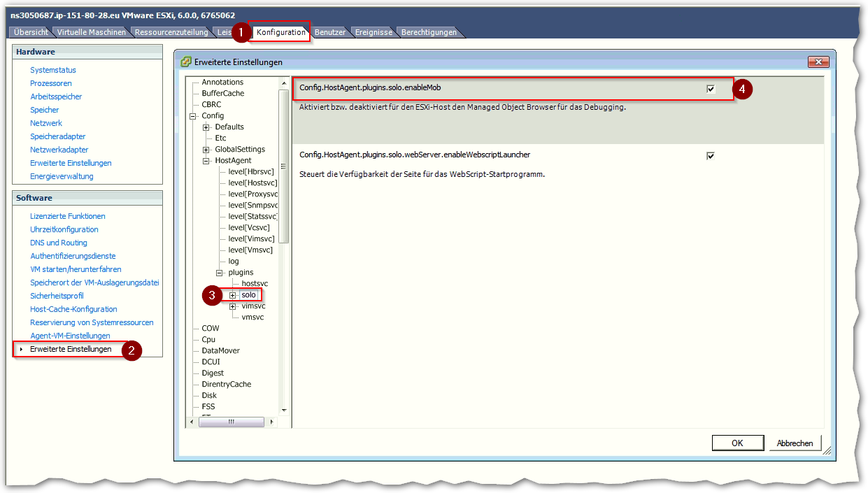Click the tree's horizontal scrollbar right arrow
868x493 pixels.
pyautogui.click(x=271, y=422)
